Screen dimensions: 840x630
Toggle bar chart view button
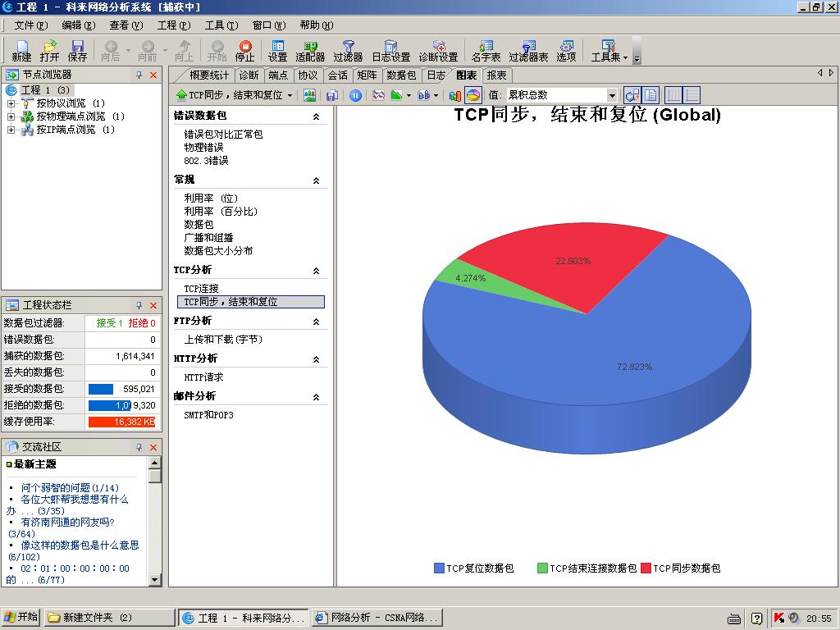pyautogui.click(x=455, y=95)
